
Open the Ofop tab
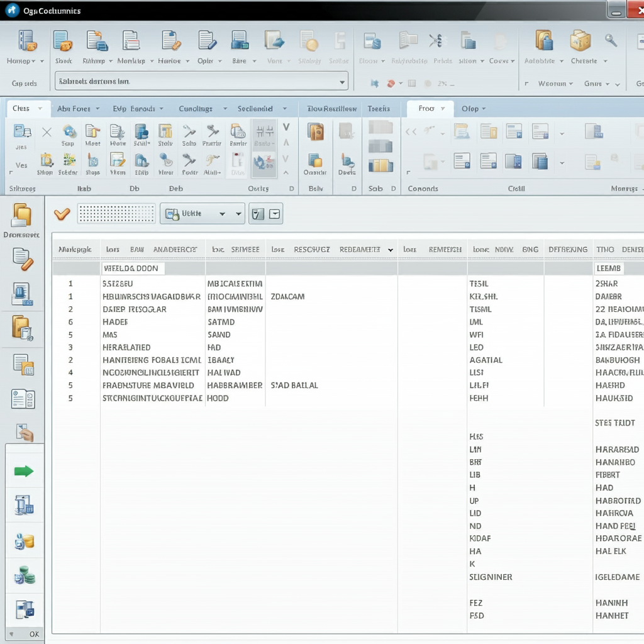[473, 108]
